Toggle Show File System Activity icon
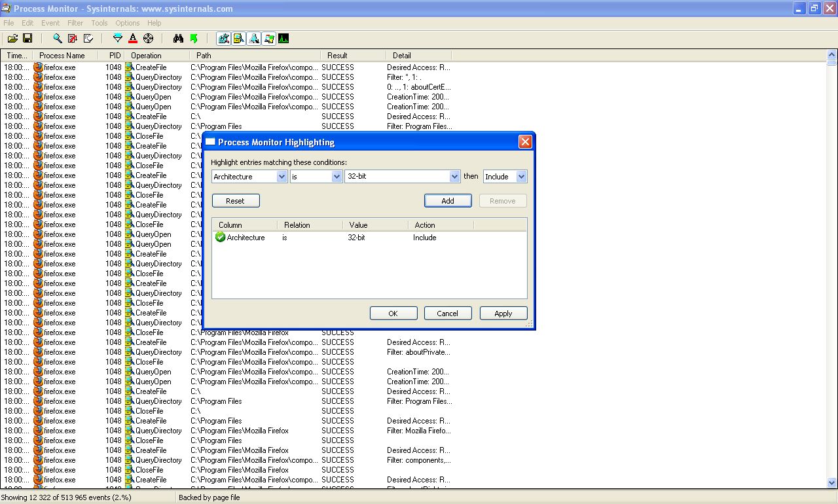 pyautogui.click(x=239, y=39)
